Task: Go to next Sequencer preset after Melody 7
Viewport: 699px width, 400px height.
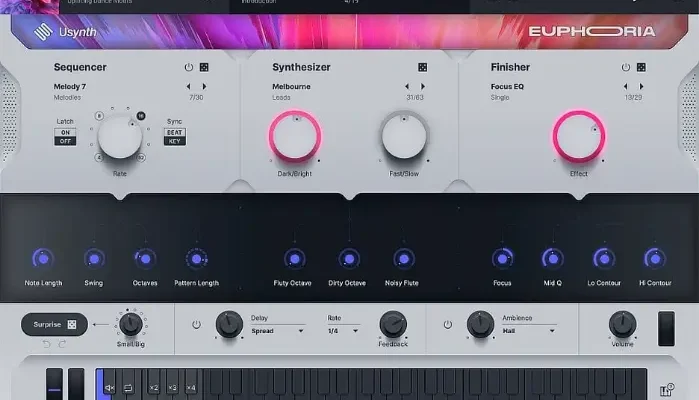Action: [204, 87]
